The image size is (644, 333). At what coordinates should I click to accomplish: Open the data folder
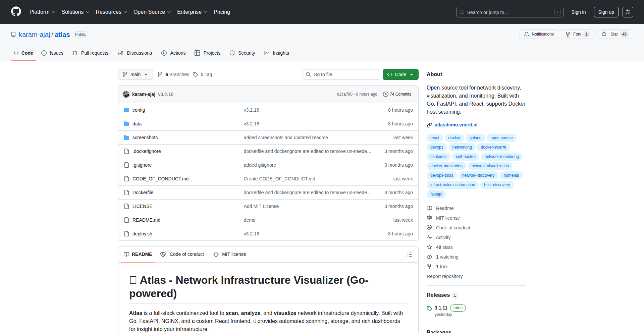pyautogui.click(x=137, y=124)
